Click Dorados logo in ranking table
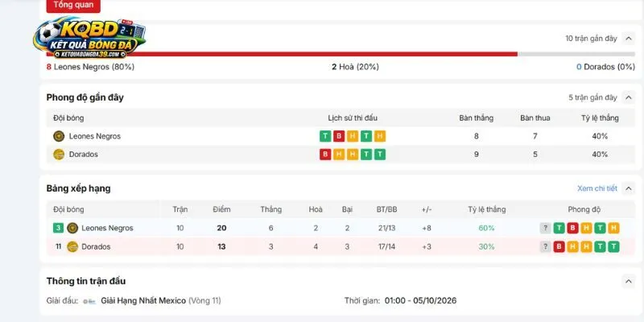This screenshot has height=322, width=644. point(72,247)
